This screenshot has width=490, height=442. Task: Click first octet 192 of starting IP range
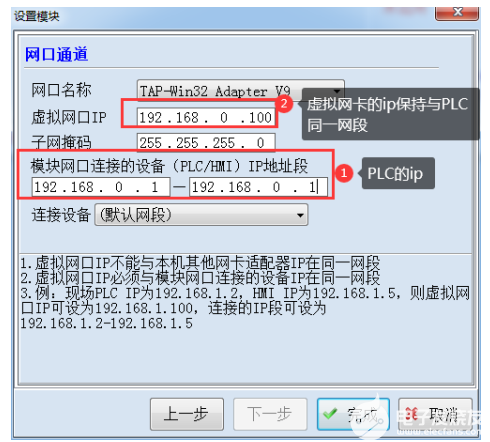(46, 187)
